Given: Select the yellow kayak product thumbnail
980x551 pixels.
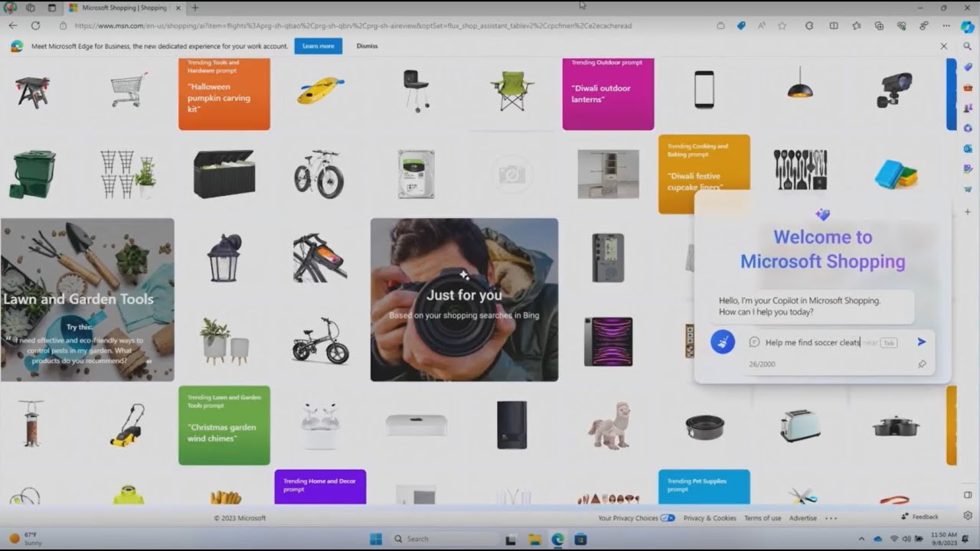Looking at the screenshot, I should coord(321,90).
